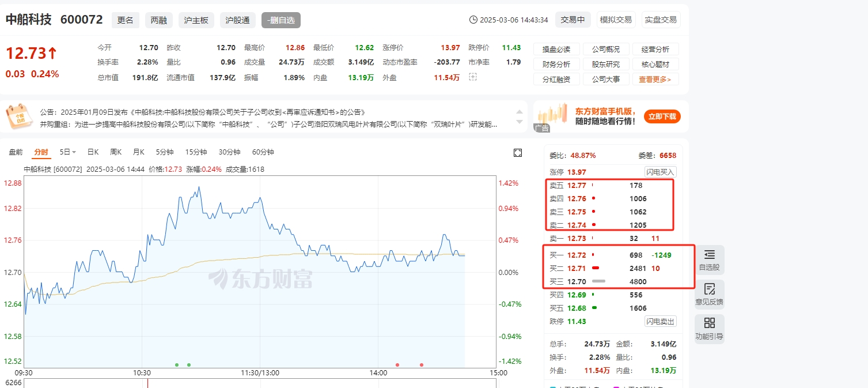The width and height of the screenshot is (868, 388).
Task: Click the 闪电买入 quick-buy button
Action: 660,172
